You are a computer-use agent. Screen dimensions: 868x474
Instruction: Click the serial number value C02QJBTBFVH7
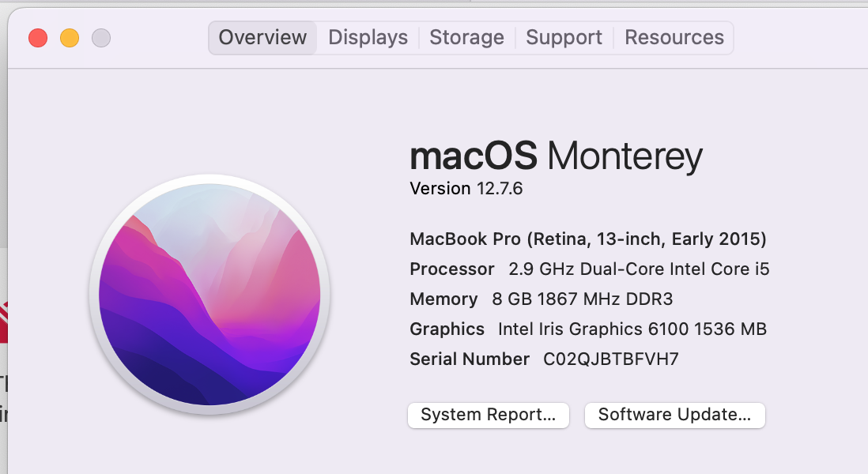[x=611, y=359]
